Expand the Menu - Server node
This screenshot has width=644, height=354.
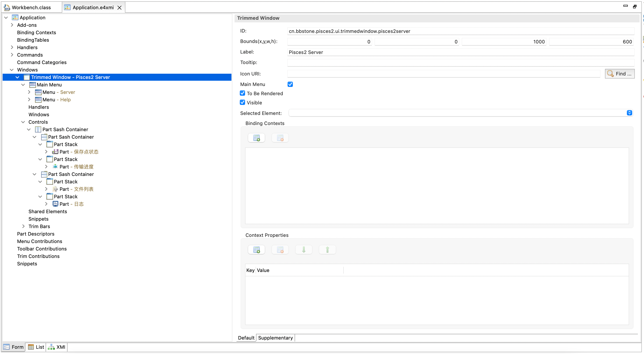[x=29, y=92]
